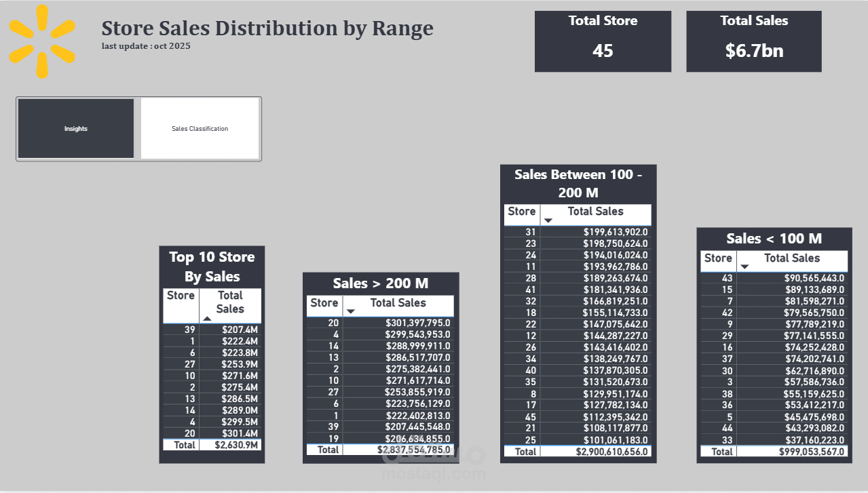The width and height of the screenshot is (868, 493).
Task: Click the $45,475,698.0 value for store 5
Action: coord(814,417)
